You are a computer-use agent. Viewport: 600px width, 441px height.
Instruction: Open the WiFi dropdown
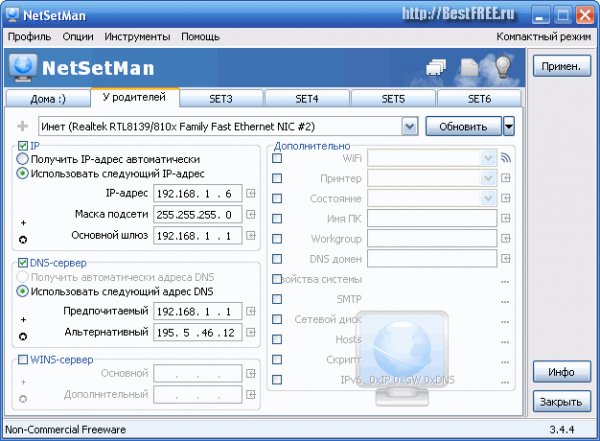pos(488,158)
